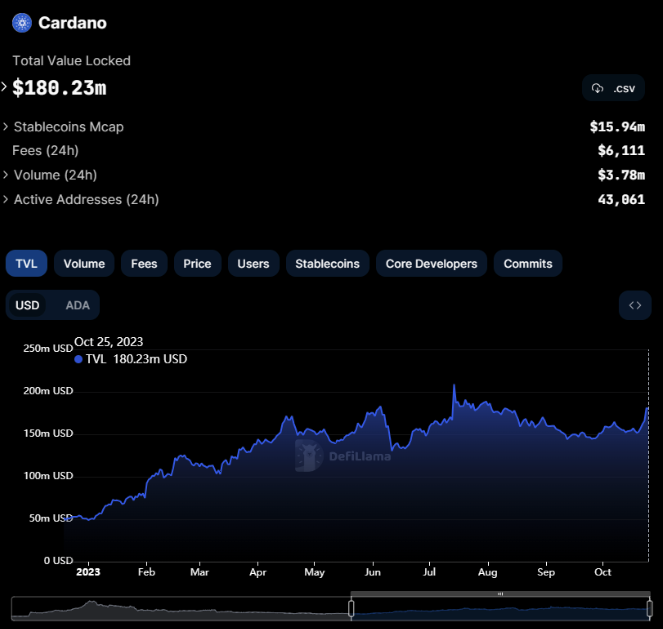Click the 250m USD axis label

click(48, 348)
